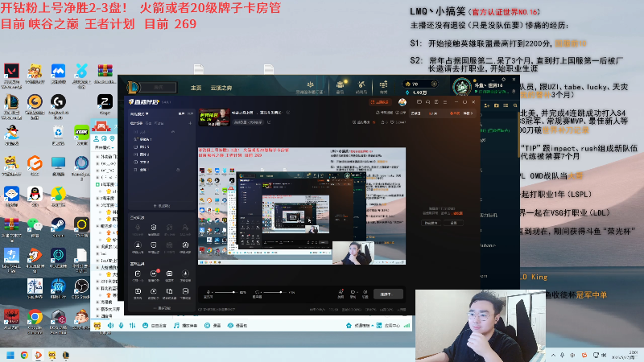The width and height of the screenshot is (644, 362).
Task: Click the 添加素材 add source button
Action: point(162,206)
